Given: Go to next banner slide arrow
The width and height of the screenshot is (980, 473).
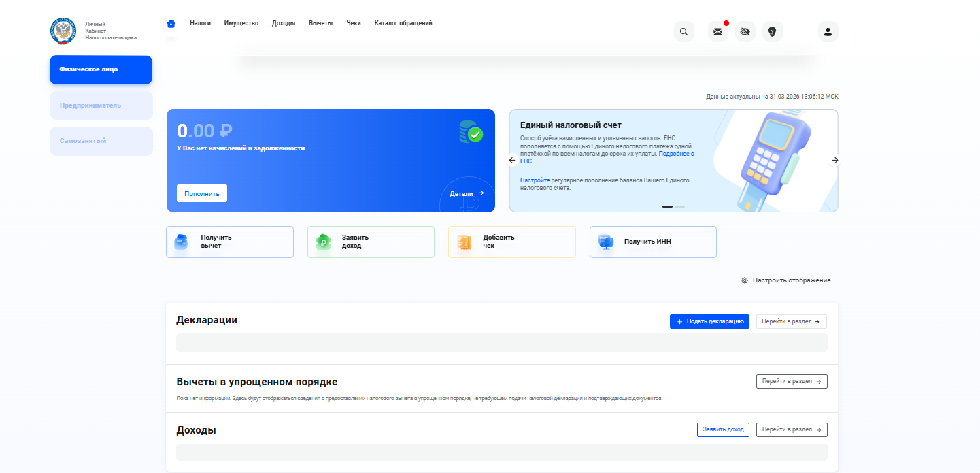Looking at the screenshot, I should click(834, 161).
